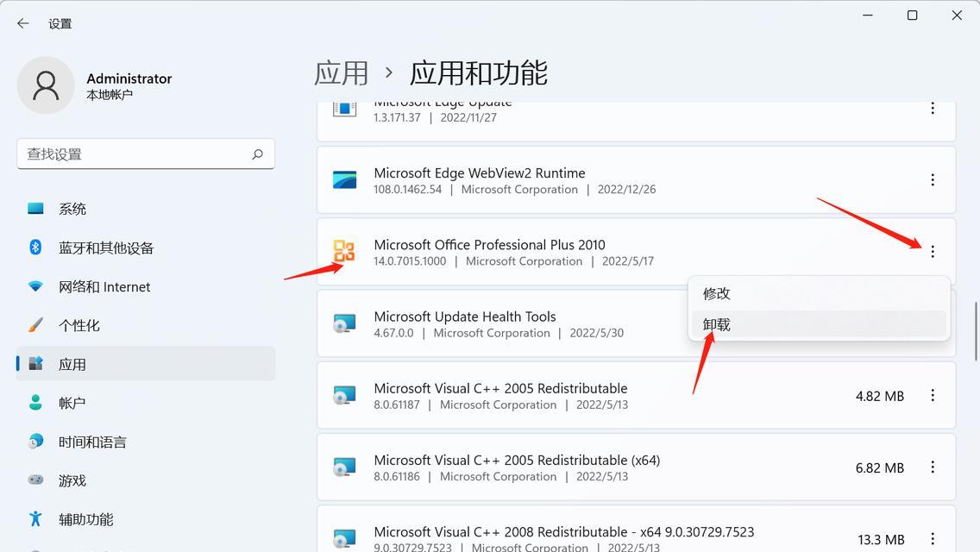
Task: Go back using the back arrow
Action: [23, 24]
